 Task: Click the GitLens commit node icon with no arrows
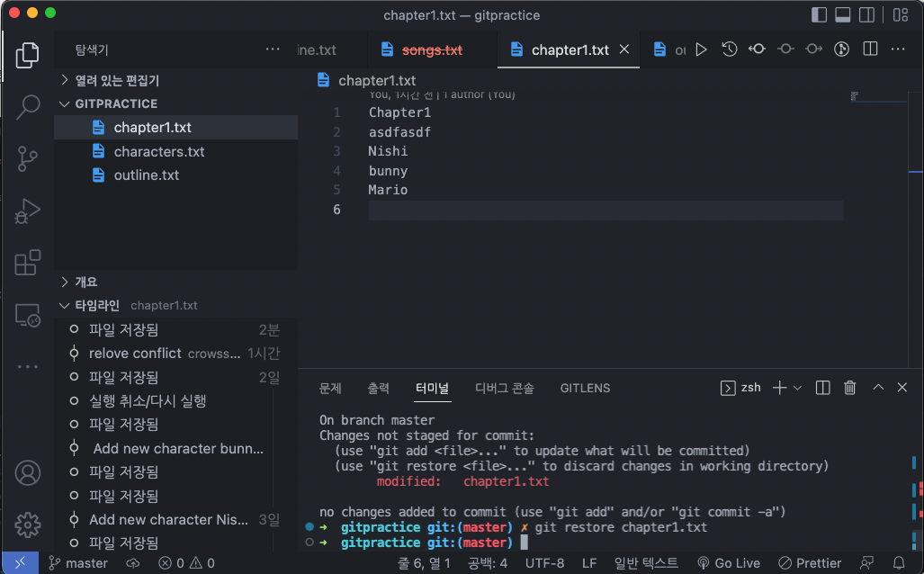point(785,49)
